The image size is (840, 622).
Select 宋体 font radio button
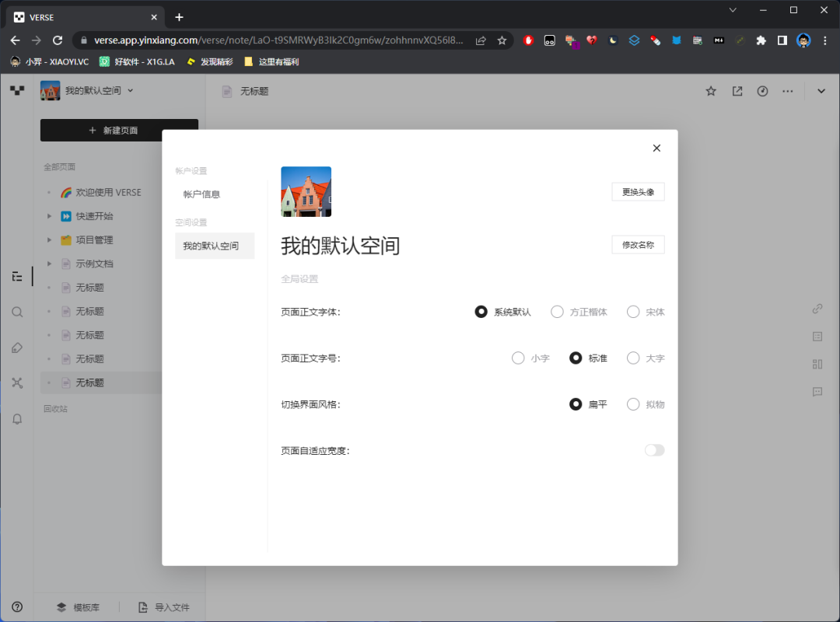[633, 312]
